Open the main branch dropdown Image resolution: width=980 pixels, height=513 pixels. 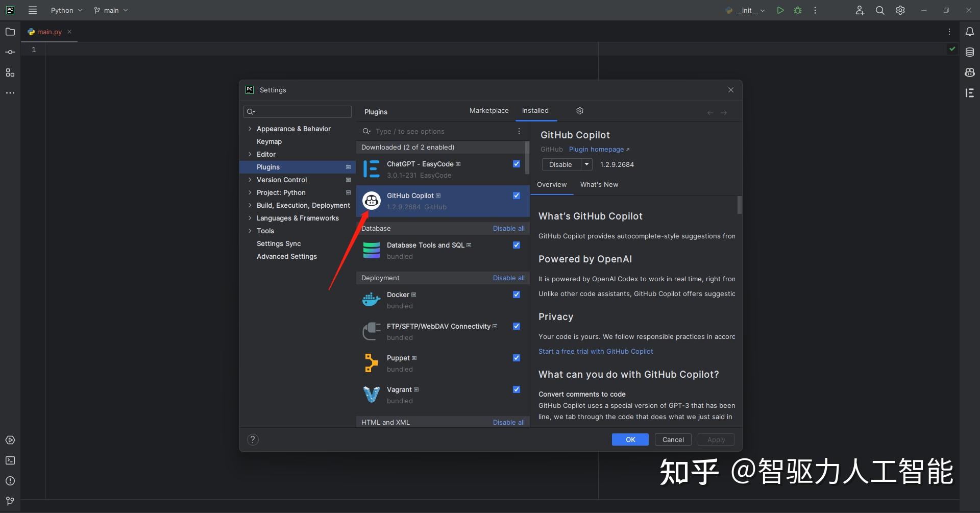(110, 10)
